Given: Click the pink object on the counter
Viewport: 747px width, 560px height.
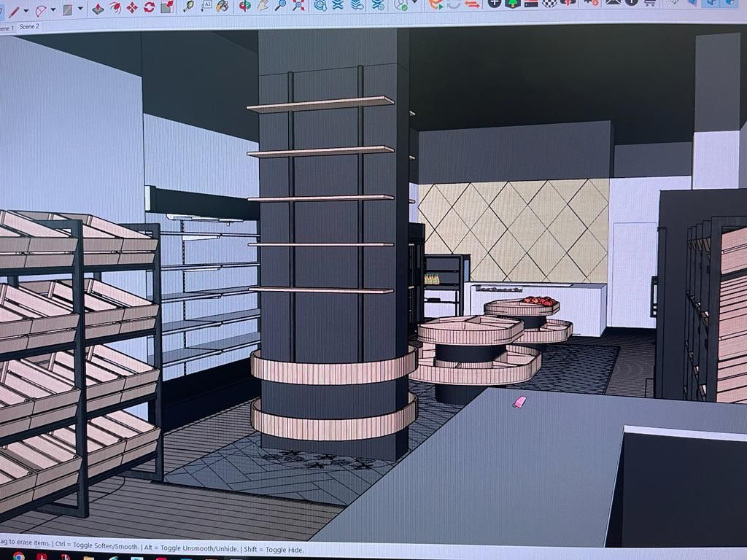Looking at the screenshot, I should tap(519, 402).
